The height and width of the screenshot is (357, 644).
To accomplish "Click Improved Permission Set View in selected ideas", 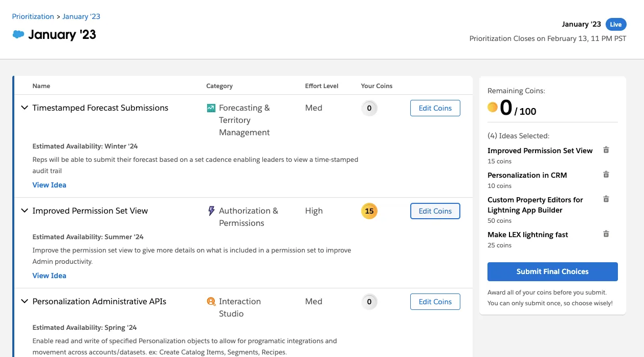I will (540, 151).
